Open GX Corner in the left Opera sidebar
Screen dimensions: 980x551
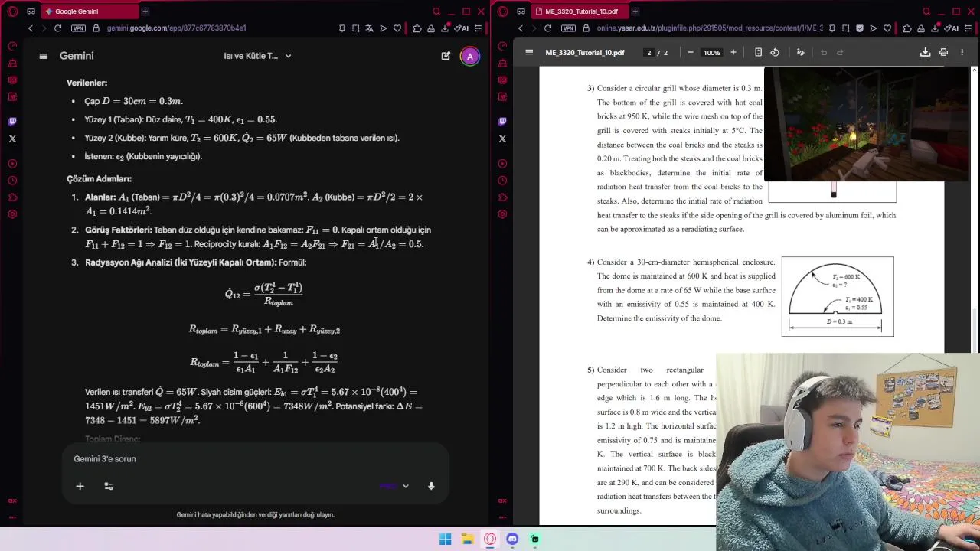coord(12,500)
